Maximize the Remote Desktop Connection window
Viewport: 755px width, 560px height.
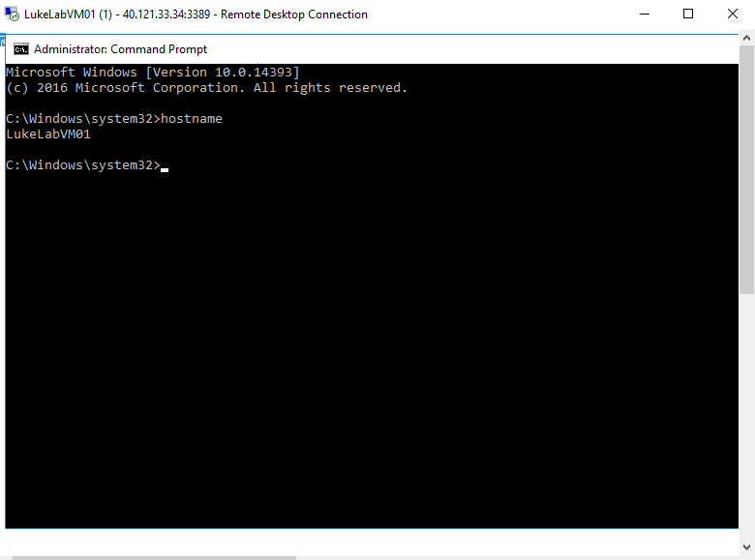tap(688, 14)
